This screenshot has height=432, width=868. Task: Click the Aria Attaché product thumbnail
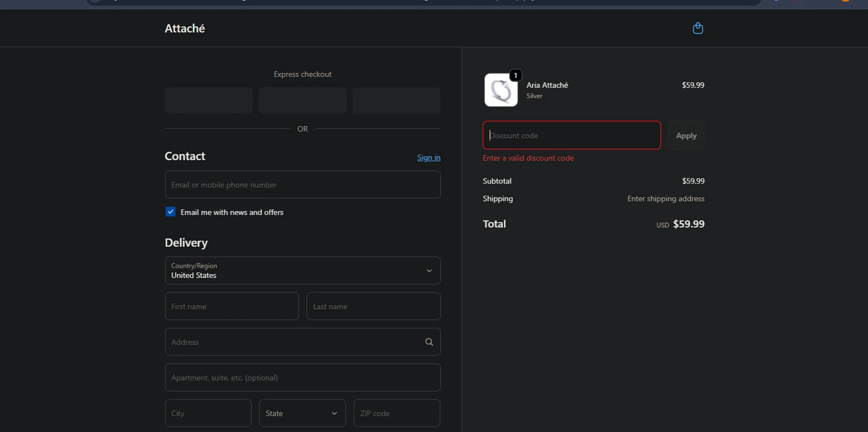point(501,90)
